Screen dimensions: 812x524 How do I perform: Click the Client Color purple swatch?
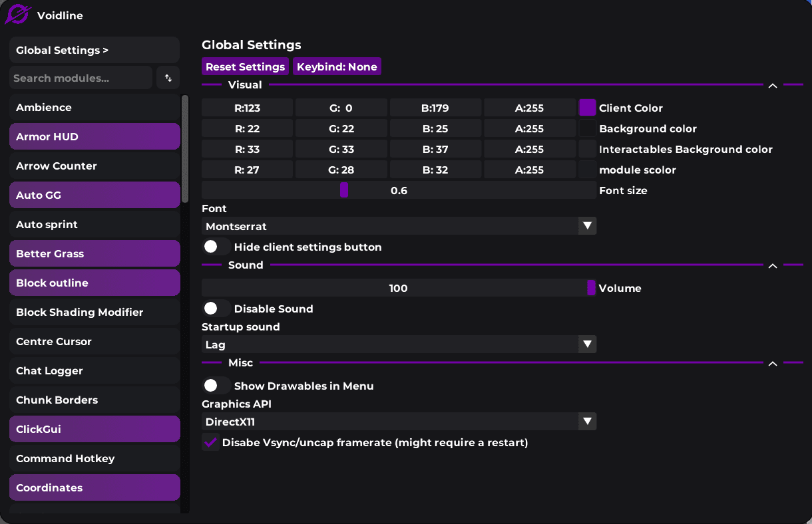587,108
